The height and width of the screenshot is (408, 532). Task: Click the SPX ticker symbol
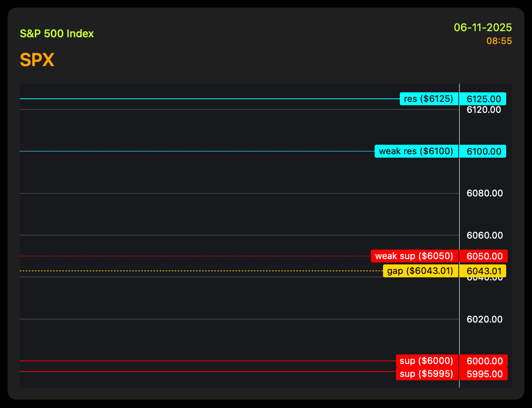pyautogui.click(x=37, y=60)
